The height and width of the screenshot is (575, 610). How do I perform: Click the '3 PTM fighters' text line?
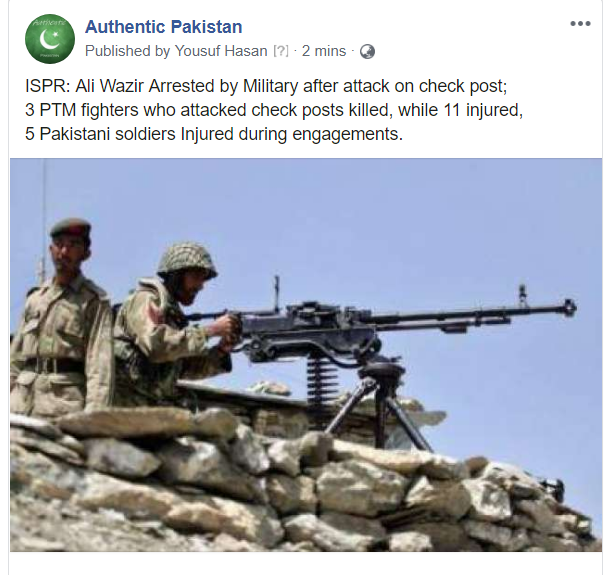(x=274, y=110)
